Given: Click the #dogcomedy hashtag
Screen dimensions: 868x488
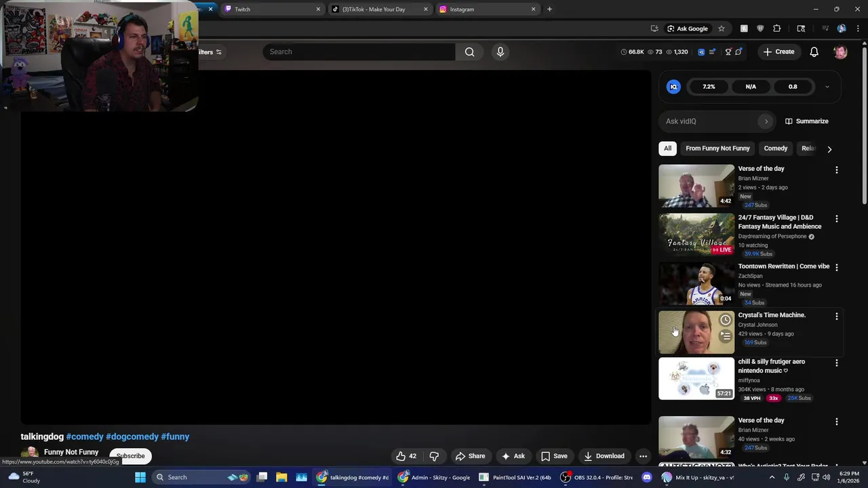Looking at the screenshot, I should click(132, 436).
